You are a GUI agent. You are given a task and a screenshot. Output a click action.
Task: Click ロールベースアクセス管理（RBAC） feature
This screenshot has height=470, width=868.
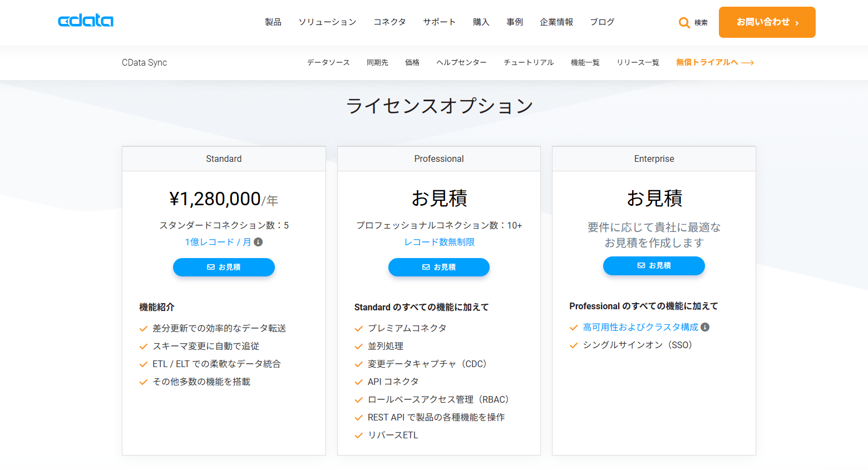tap(440, 399)
